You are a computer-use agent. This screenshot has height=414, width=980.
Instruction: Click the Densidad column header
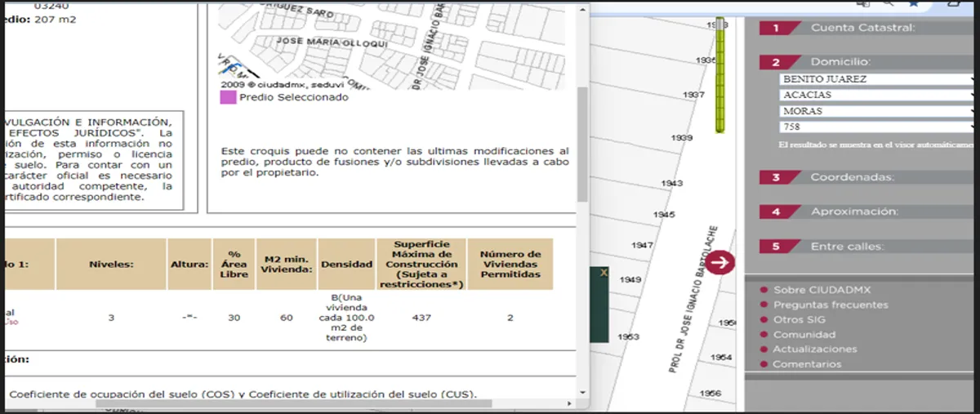click(x=346, y=265)
